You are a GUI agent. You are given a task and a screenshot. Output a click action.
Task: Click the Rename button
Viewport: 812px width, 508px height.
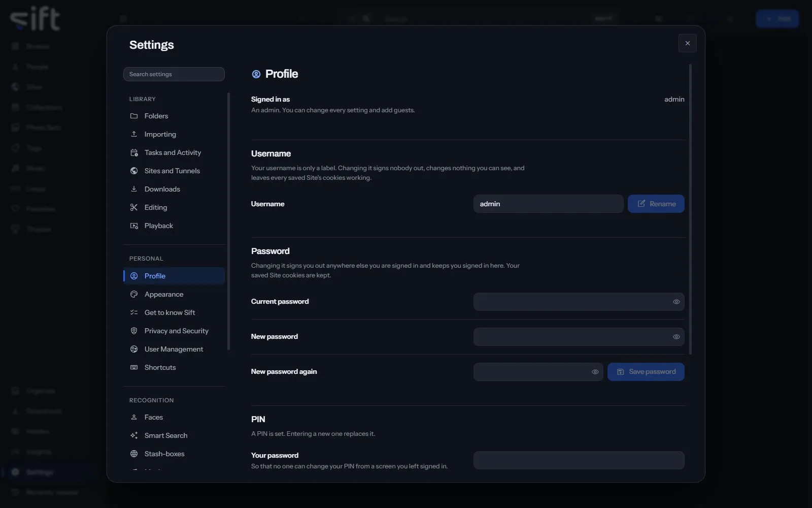[x=656, y=204]
